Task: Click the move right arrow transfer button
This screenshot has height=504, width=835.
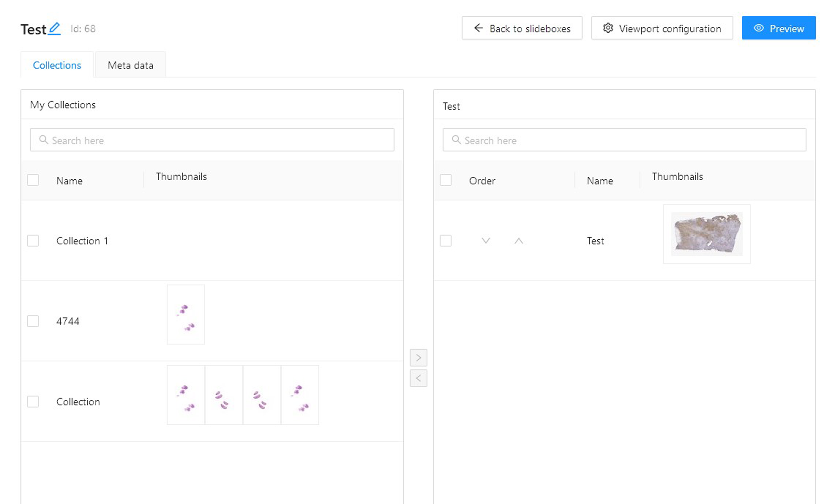Action: [x=418, y=357]
